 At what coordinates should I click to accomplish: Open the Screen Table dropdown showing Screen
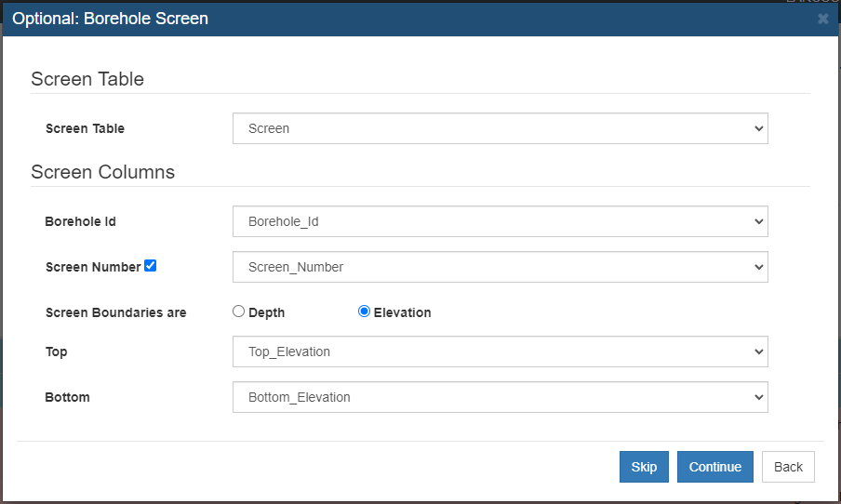[500, 128]
